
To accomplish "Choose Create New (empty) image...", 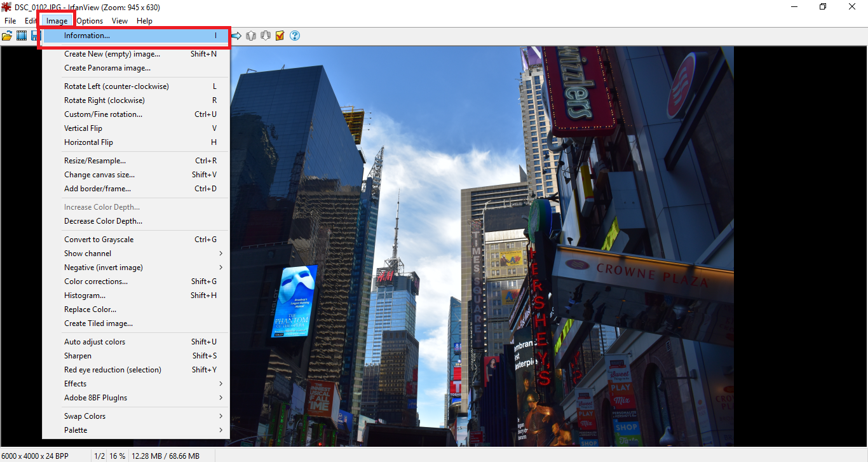I will [135, 54].
